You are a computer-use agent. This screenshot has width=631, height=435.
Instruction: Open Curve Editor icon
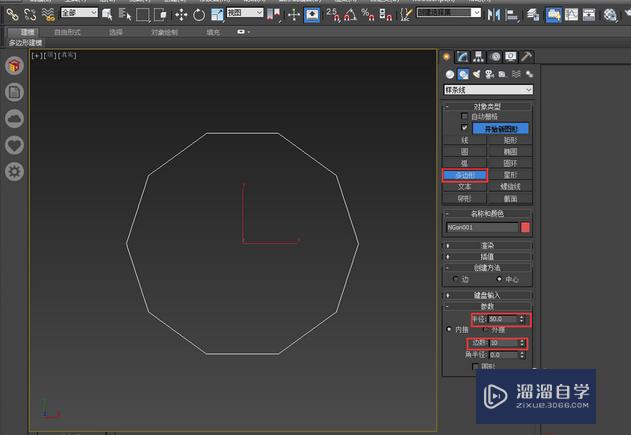tap(571, 15)
